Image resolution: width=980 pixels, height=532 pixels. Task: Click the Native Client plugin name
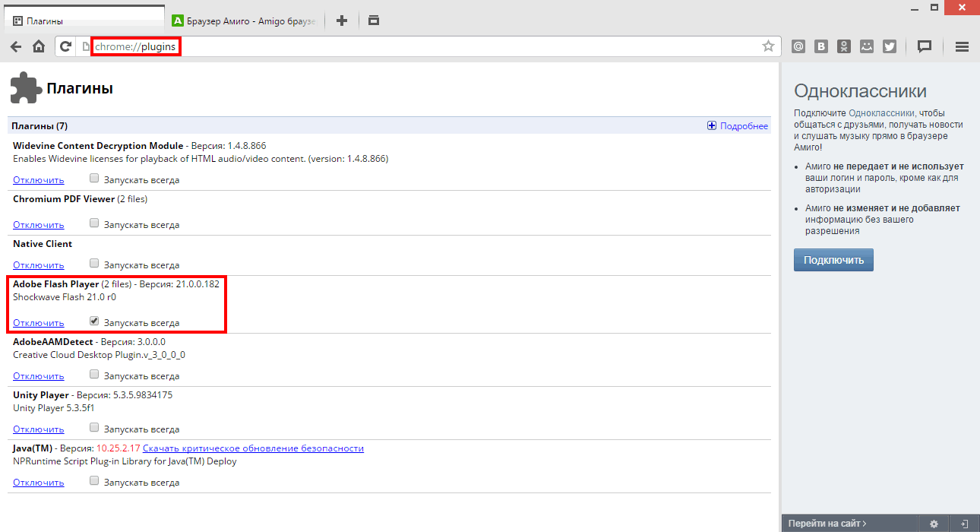[43, 244]
